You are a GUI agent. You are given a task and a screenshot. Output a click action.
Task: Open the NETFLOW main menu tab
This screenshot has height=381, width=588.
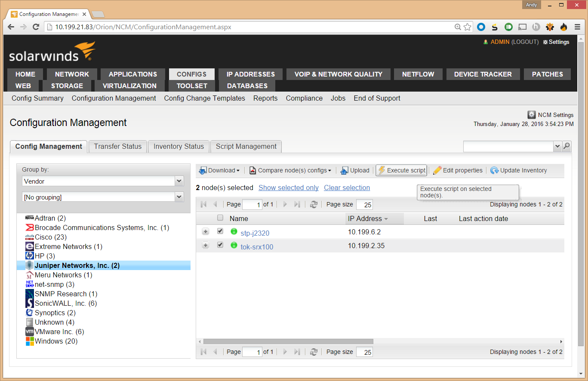418,74
